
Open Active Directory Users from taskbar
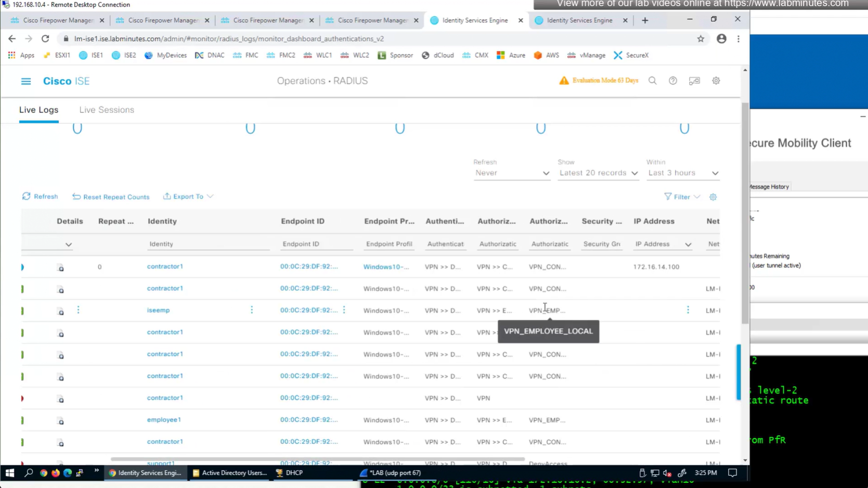[x=229, y=473]
